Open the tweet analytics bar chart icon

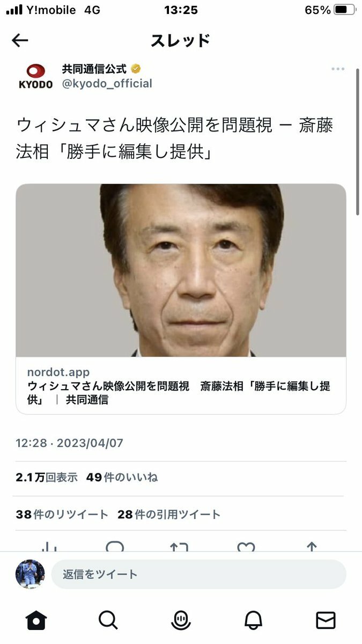[49, 547]
